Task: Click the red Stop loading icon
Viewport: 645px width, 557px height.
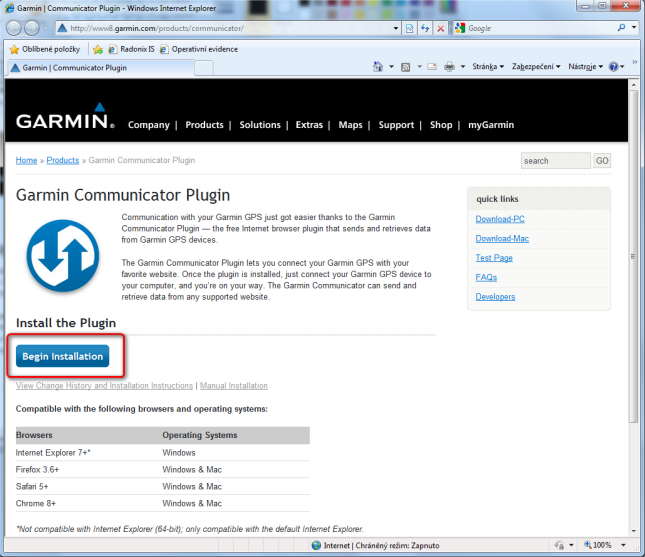Action: point(441,28)
